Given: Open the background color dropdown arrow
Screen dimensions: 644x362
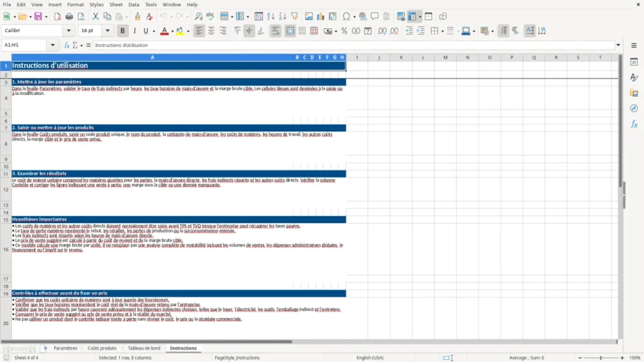Looking at the screenshot, I should pos(188,31).
